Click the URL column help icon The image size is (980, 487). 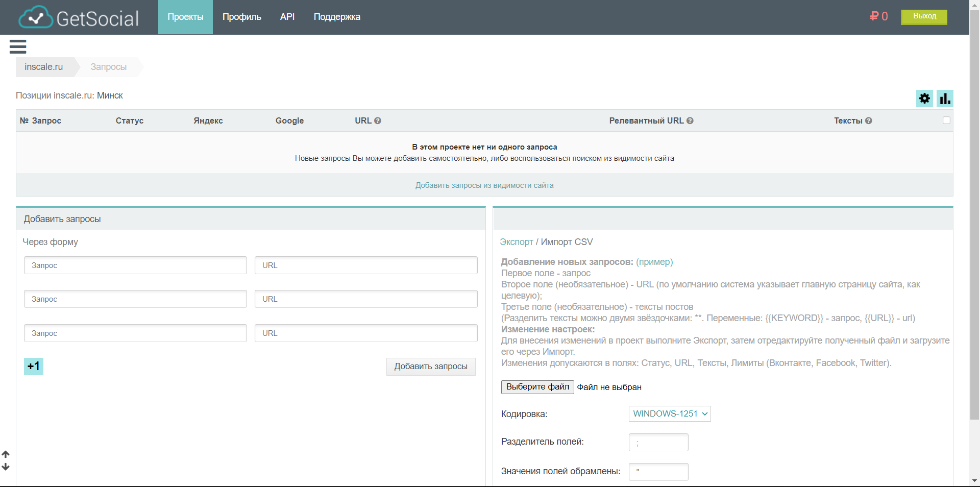pyautogui.click(x=378, y=121)
